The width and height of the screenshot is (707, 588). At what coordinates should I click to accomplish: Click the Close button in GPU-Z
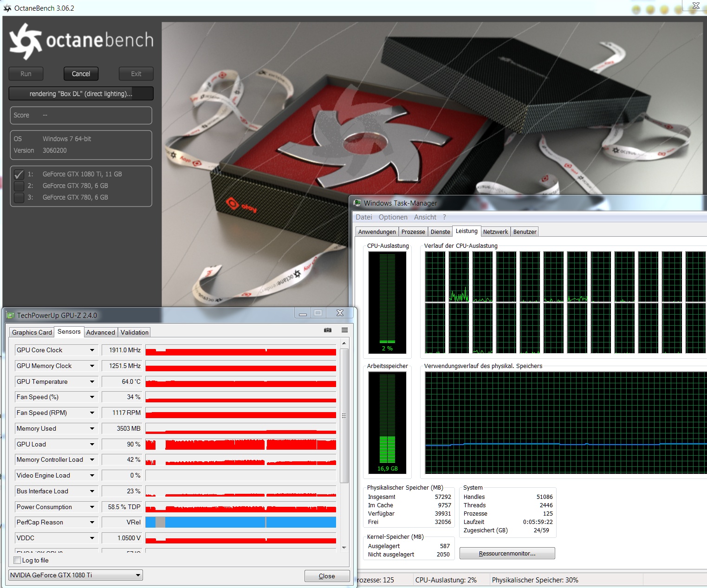pos(327,576)
